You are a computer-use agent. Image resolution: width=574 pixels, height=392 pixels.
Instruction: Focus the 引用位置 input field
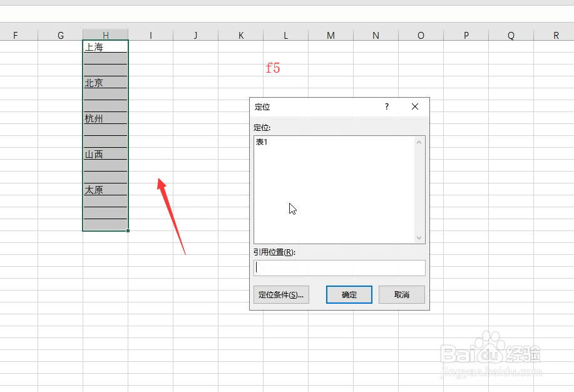pyautogui.click(x=339, y=268)
